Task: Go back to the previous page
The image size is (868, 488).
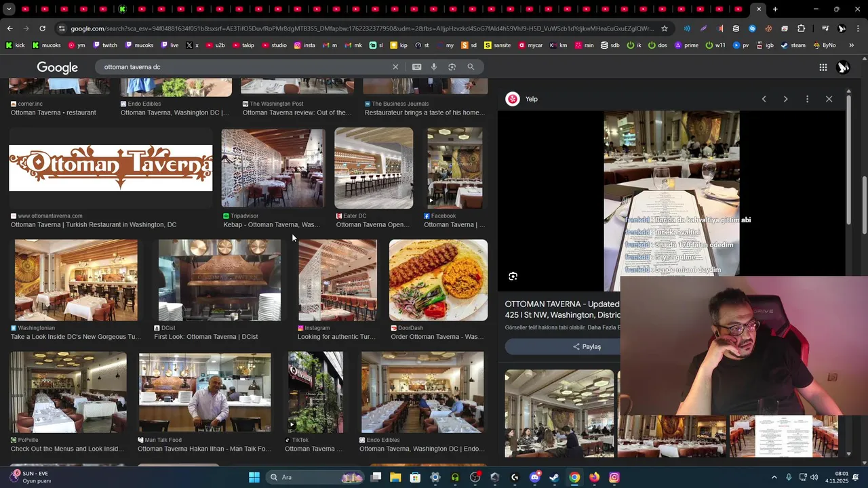Action: [x=9, y=28]
